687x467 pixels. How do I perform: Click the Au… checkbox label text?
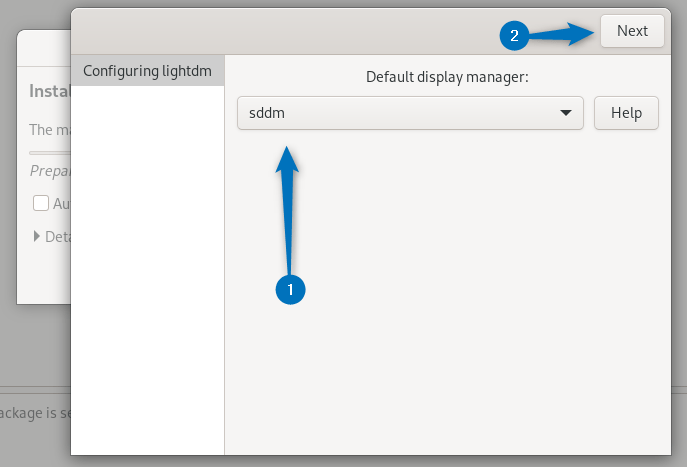click(x=61, y=203)
